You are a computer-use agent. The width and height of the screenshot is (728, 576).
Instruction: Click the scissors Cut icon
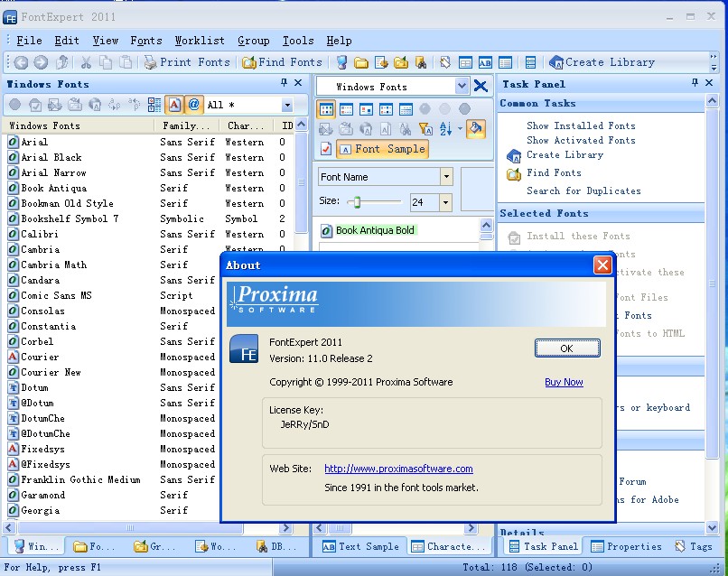tap(86, 62)
